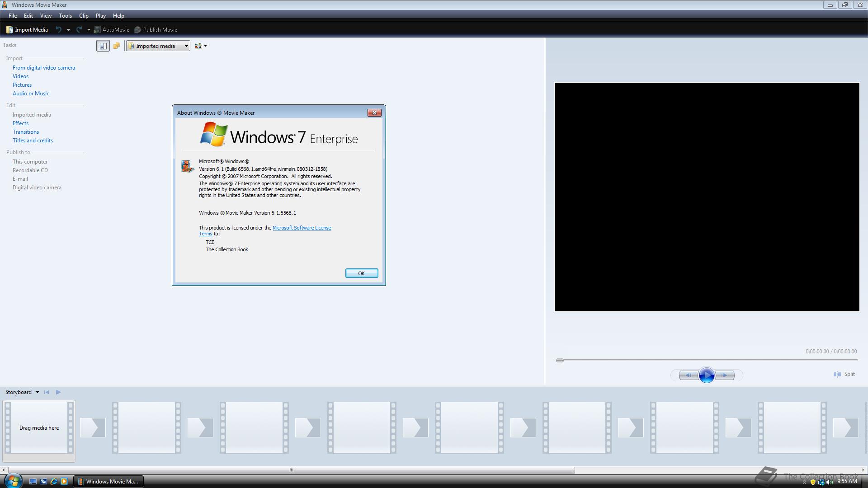The height and width of the screenshot is (488, 868).
Task: Click the Movie Maker icon in About dialog
Action: (x=188, y=166)
